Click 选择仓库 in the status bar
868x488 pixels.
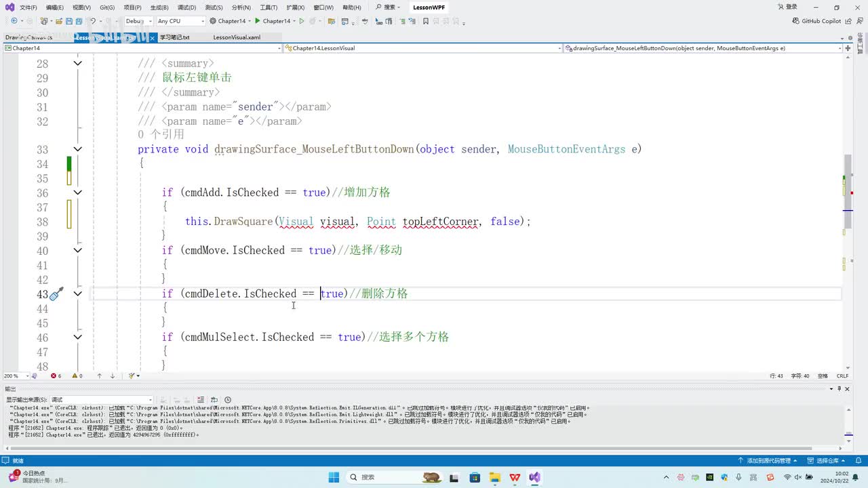825,461
